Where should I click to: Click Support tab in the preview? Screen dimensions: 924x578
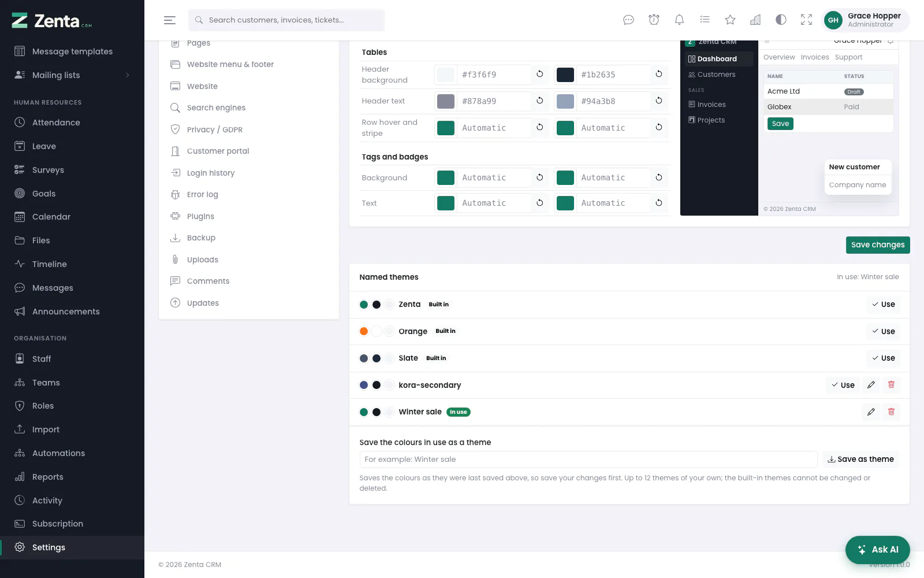tap(848, 57)
